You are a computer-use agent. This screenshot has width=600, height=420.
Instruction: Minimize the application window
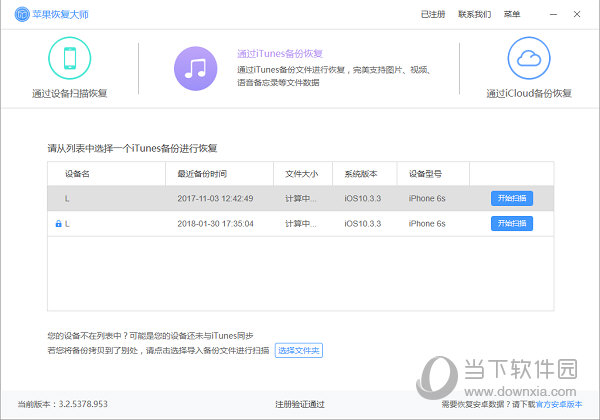(x=553, y=14)
